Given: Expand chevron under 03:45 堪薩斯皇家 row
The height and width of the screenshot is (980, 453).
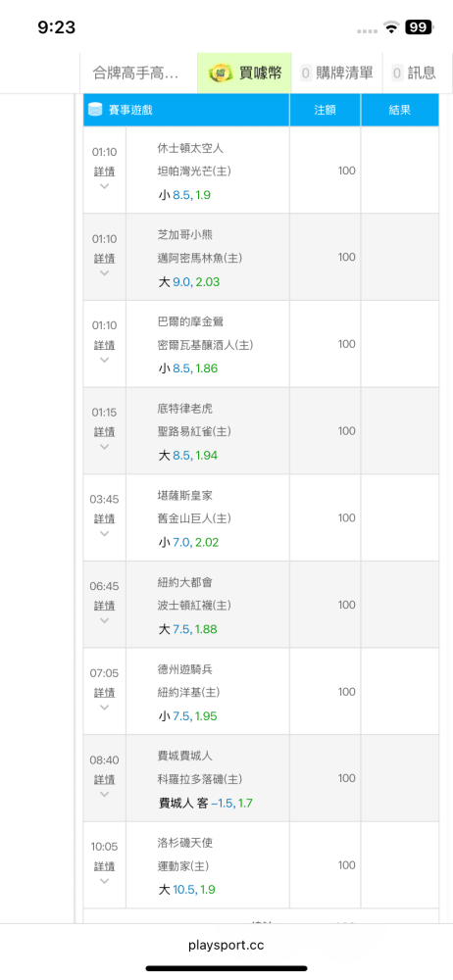Looking at the screenshot, I should coord(105,534).
